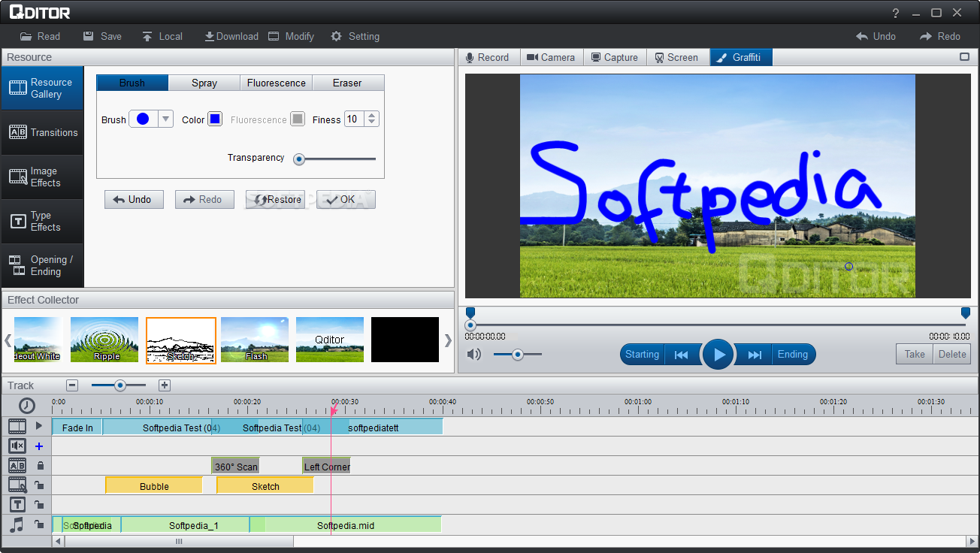This screenshot has height=553, width=980.
Task: Open Type Effects sidebar section
Action: click(x=42, y=221)
